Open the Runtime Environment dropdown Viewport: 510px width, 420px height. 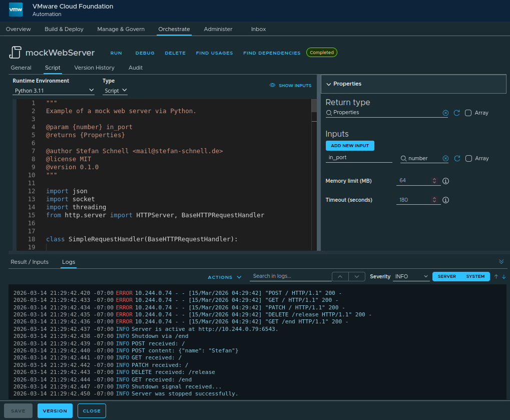coord(53,91)
